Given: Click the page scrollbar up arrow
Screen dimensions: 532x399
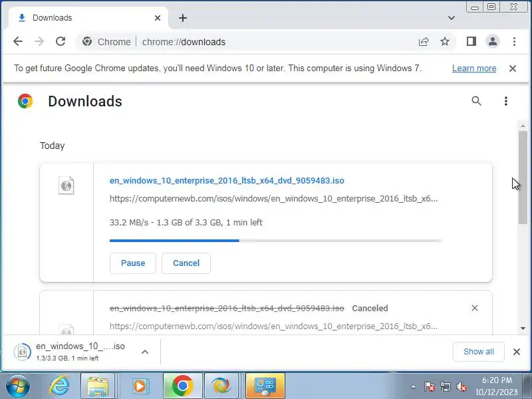Looking at the screenshot, I should click(x=523, y=126).
